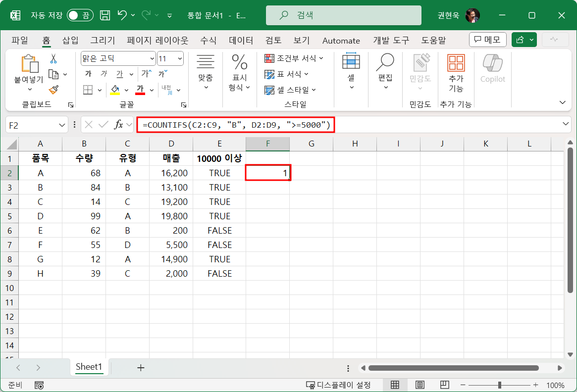Open the 맞춤 alignment group

(206, 72)
